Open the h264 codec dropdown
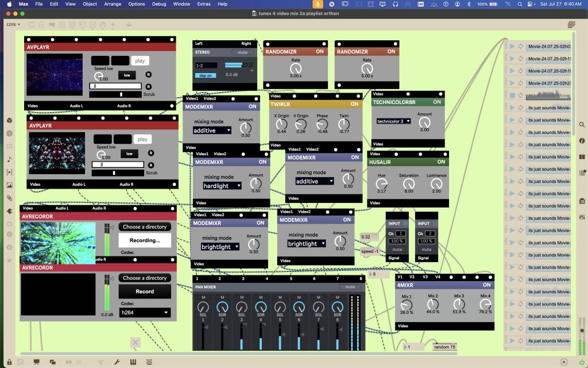The width and height of the screenshot is (588, 368). point(145,312)
